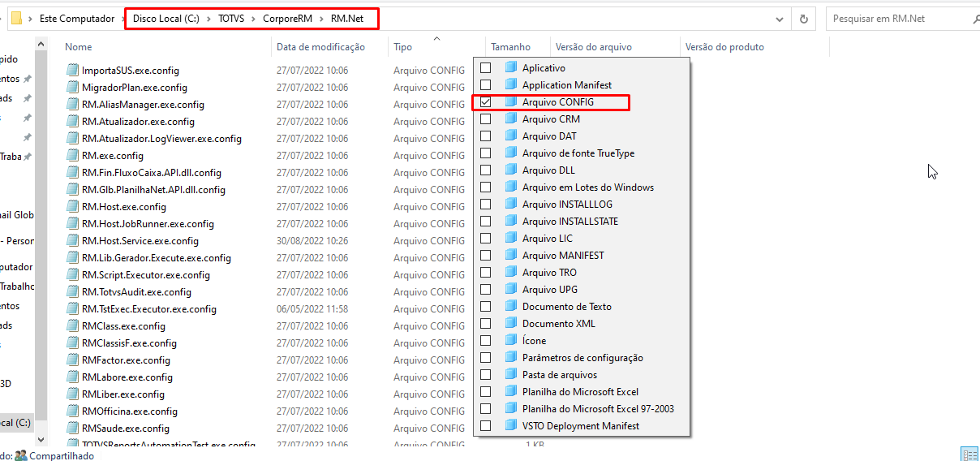Click the Pasta de arquivos filter icon
This screenshot has width=980, height=461.
coord(510,375)
